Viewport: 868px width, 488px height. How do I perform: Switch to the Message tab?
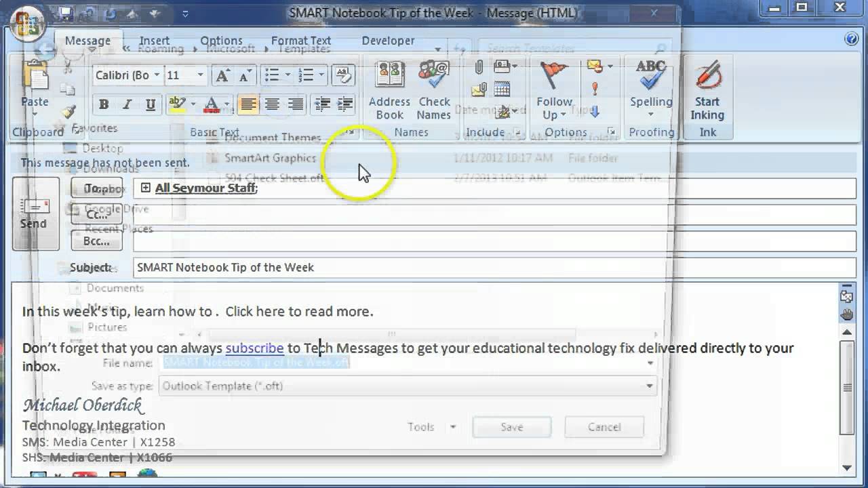pos(87,41)
